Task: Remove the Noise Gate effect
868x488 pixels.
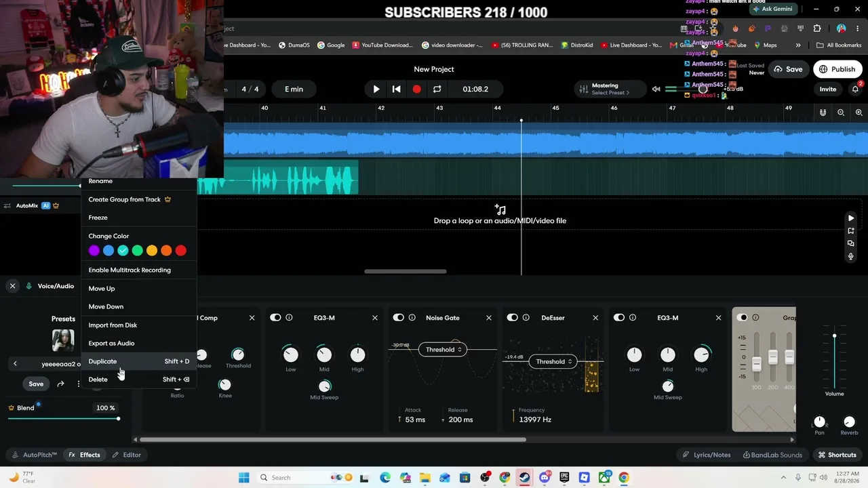Action: 489,318
